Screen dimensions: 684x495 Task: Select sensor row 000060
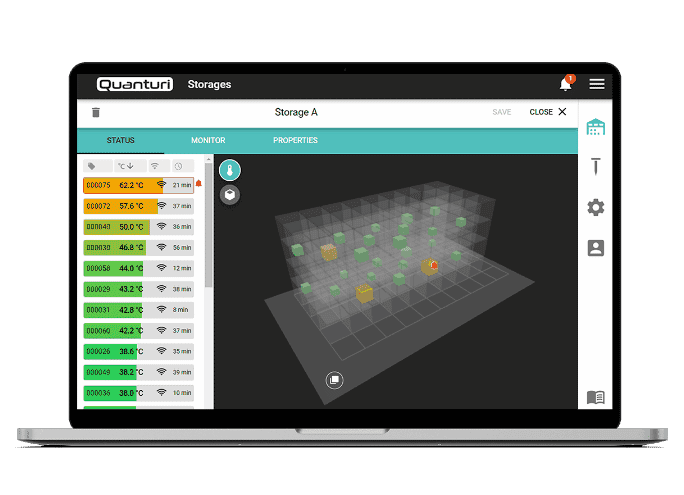138,331
